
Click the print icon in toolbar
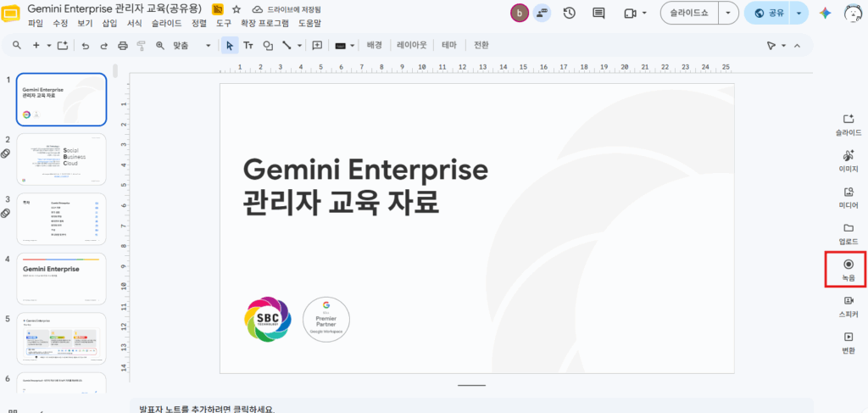pyautogui.click(x=122, y=46)
